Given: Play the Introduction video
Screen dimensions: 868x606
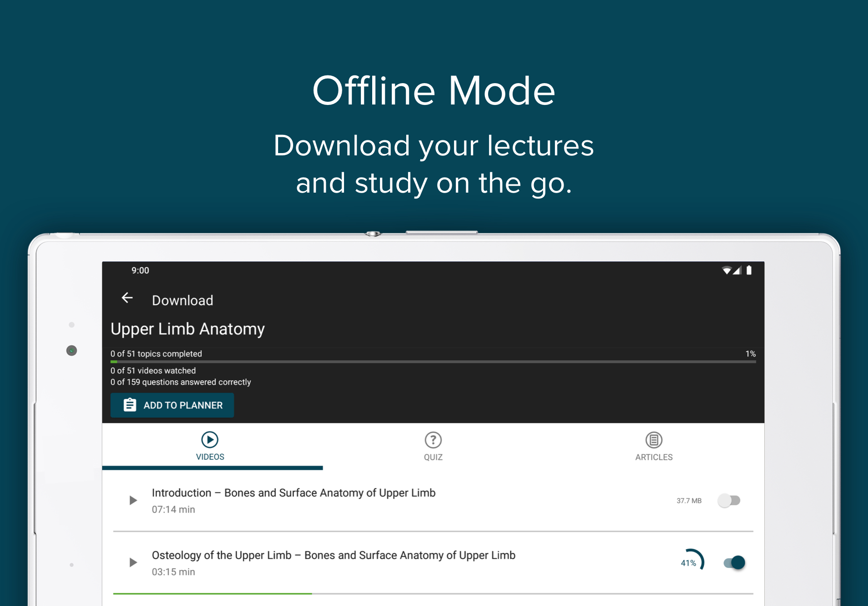Looking at the screenshot, I should pos(133,501).
